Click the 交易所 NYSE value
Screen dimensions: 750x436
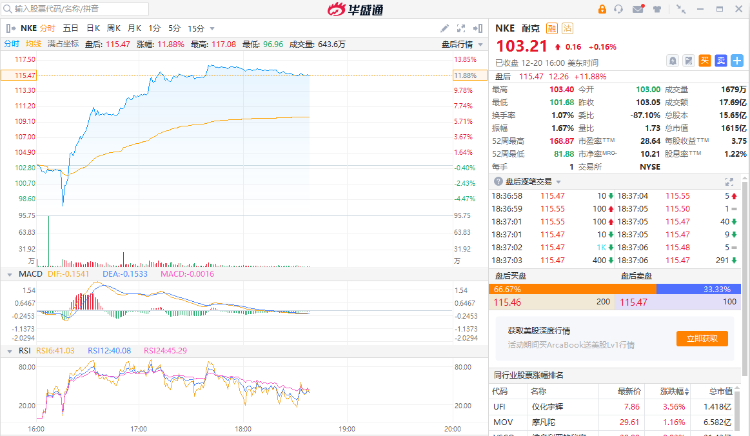click(x=650, y=167)
